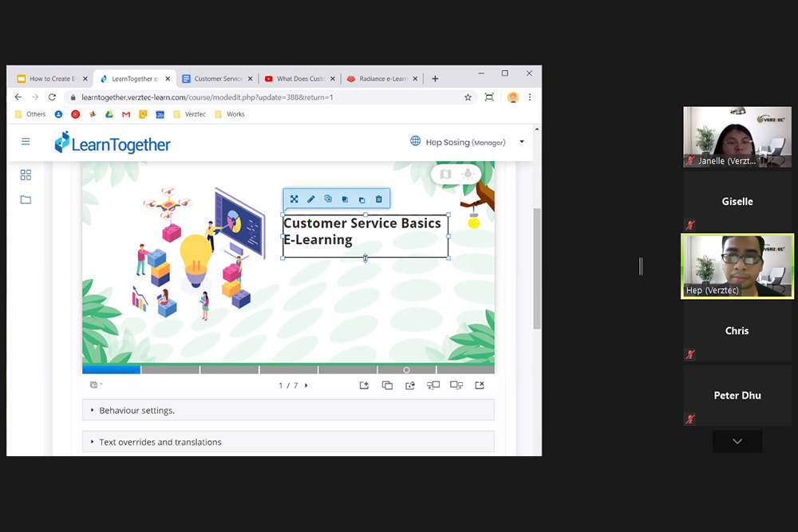Screen dimensions: 798x532
Task: Click the globe language icon in header
Action: (x=415, y=141)
